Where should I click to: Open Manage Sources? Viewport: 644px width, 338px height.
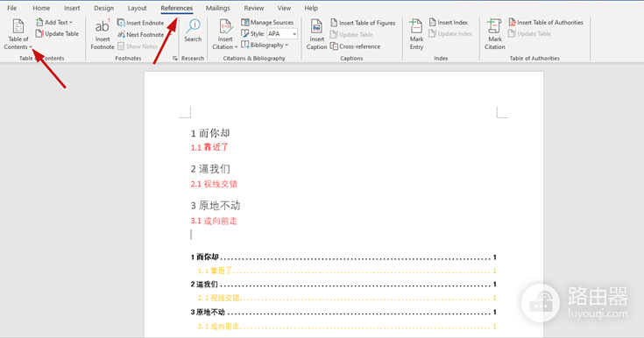click(267, 22)
